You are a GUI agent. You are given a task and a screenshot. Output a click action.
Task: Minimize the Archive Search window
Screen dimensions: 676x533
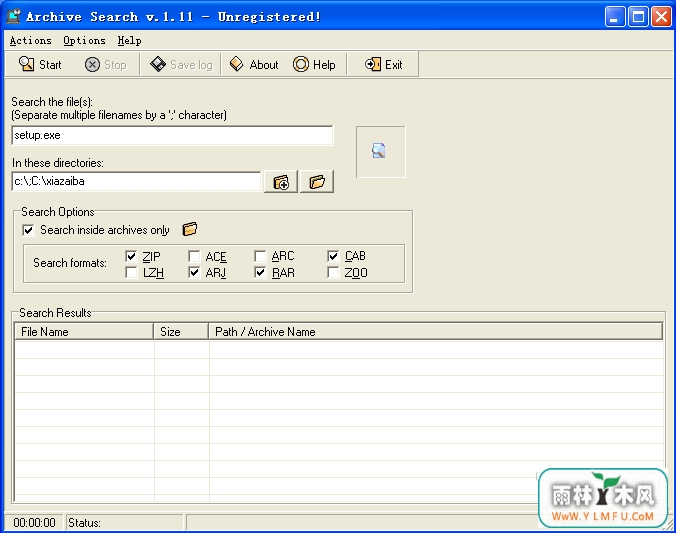(615, 17)
